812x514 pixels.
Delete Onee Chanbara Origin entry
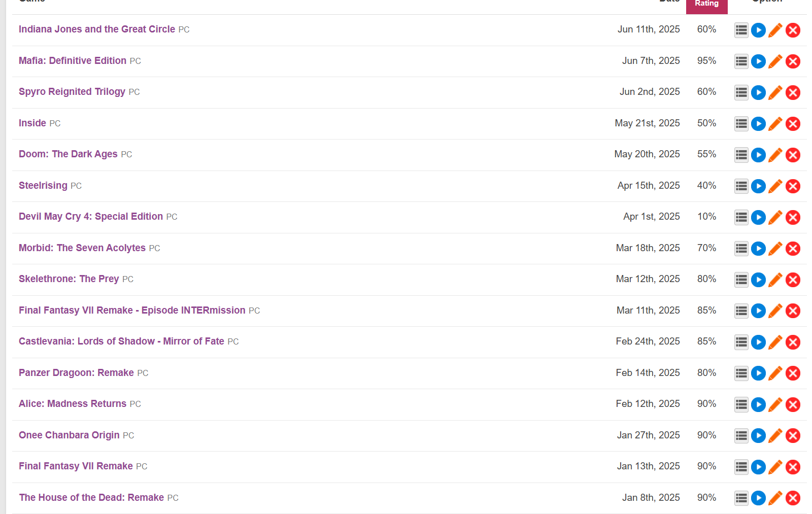point(793,436)
